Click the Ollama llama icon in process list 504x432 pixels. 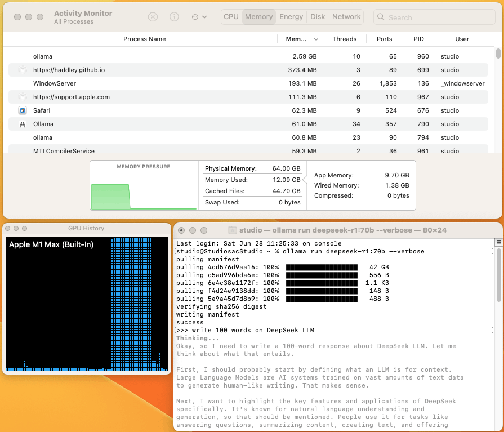(x=23, y=124)
